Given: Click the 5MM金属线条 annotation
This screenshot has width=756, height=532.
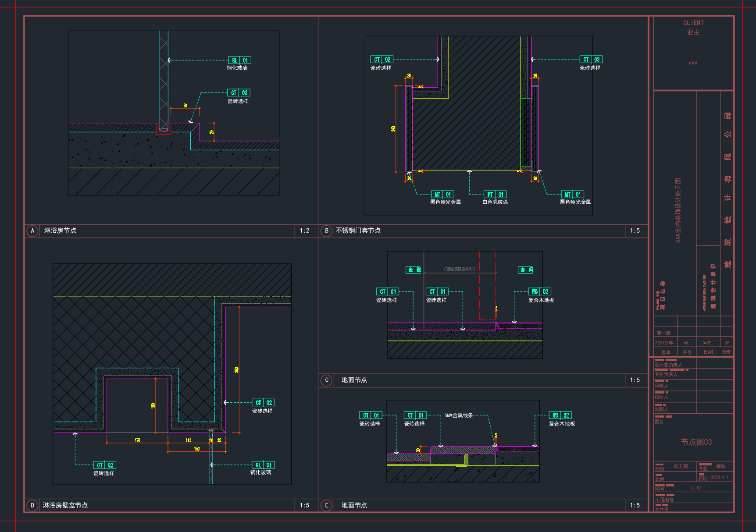Looking at the screenshot, I should [459, 415].
